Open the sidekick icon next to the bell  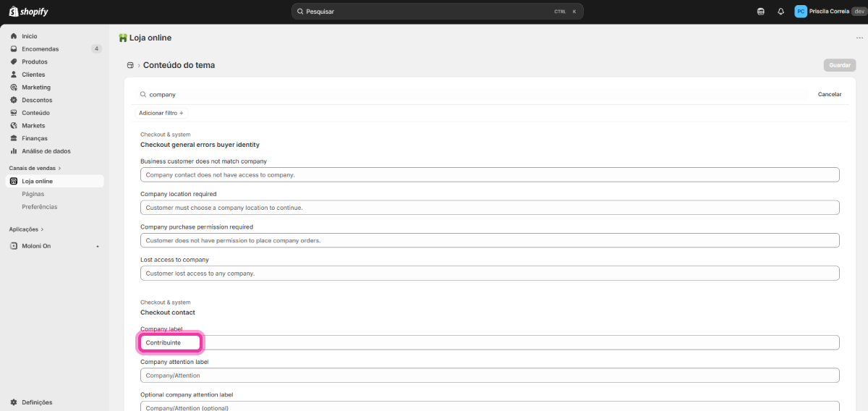click(760, 12)
